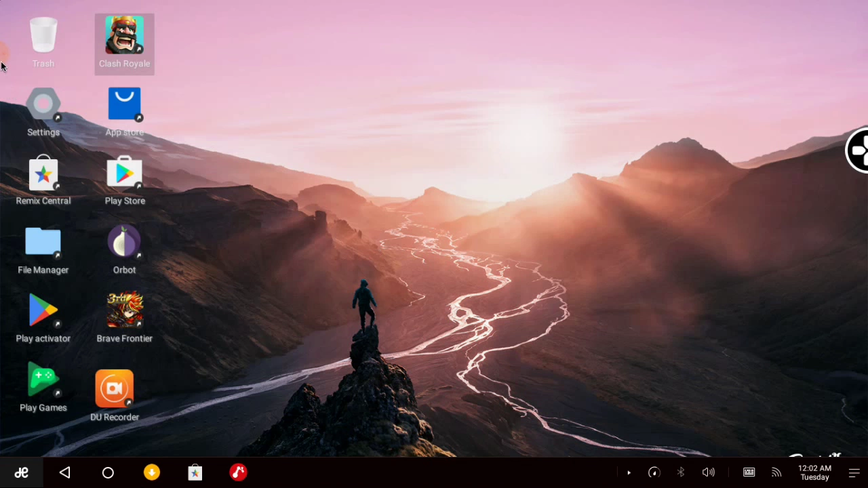Open the keyboard input tray icon
The width and height of the screenshot is (868, 488).
[749, 472]
